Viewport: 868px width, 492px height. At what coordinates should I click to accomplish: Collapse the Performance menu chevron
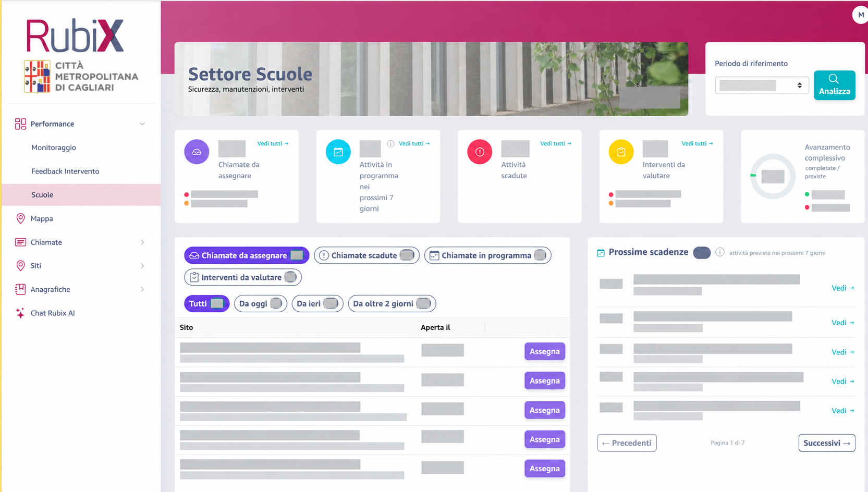point(142,124)
